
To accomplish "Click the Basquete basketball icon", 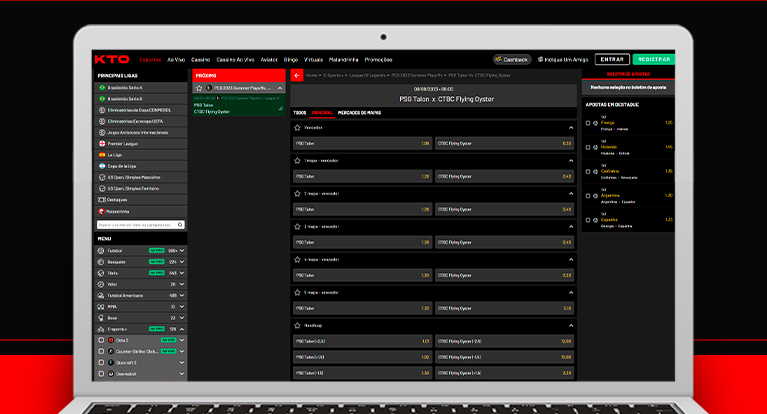I will [x=101, y=262].
